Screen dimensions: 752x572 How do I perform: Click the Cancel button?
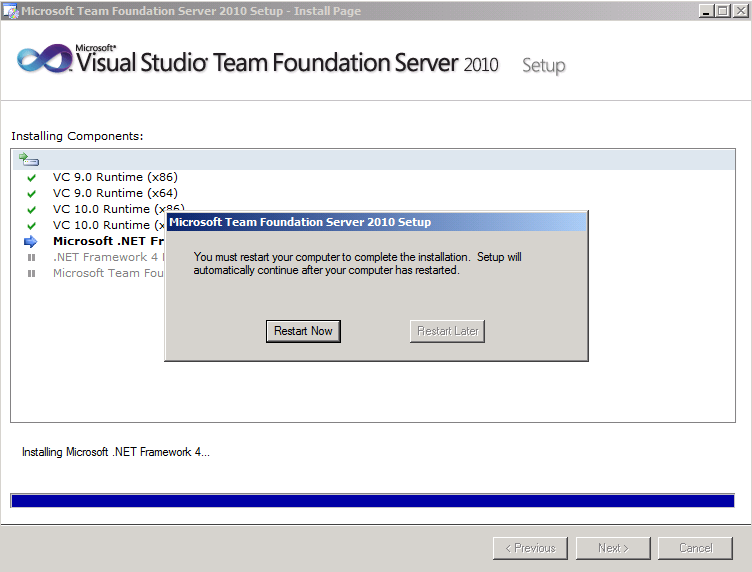695,548
